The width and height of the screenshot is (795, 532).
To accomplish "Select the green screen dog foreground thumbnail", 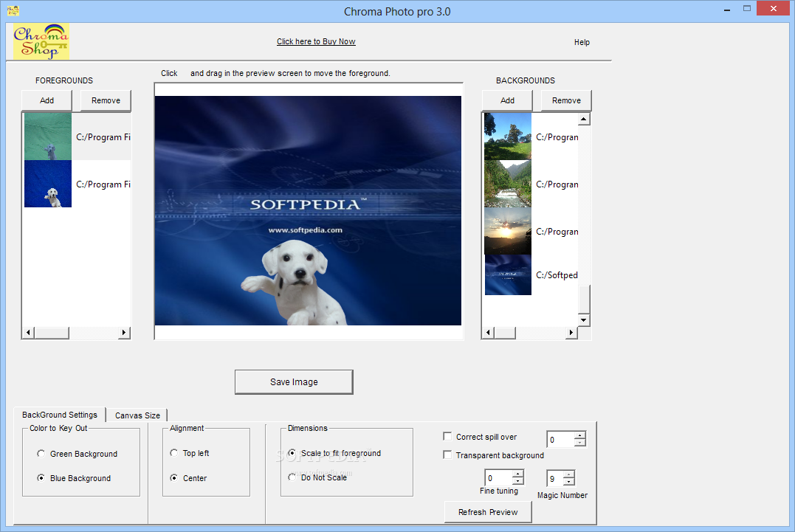I will tap(48, 137).
